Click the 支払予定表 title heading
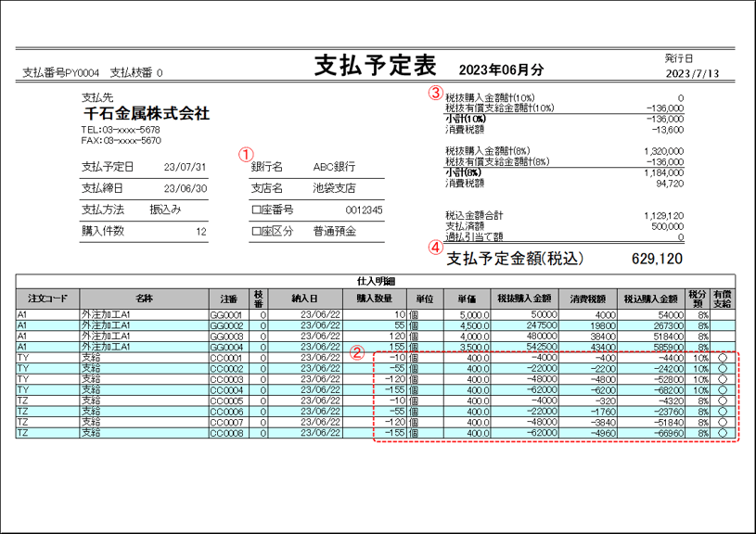 375,66
